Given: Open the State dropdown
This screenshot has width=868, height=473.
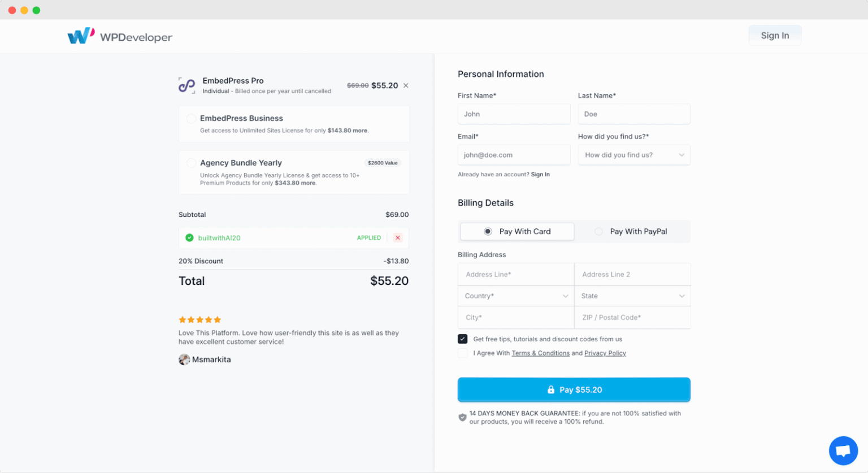Looking at the screenshot, I should (632, 296).
